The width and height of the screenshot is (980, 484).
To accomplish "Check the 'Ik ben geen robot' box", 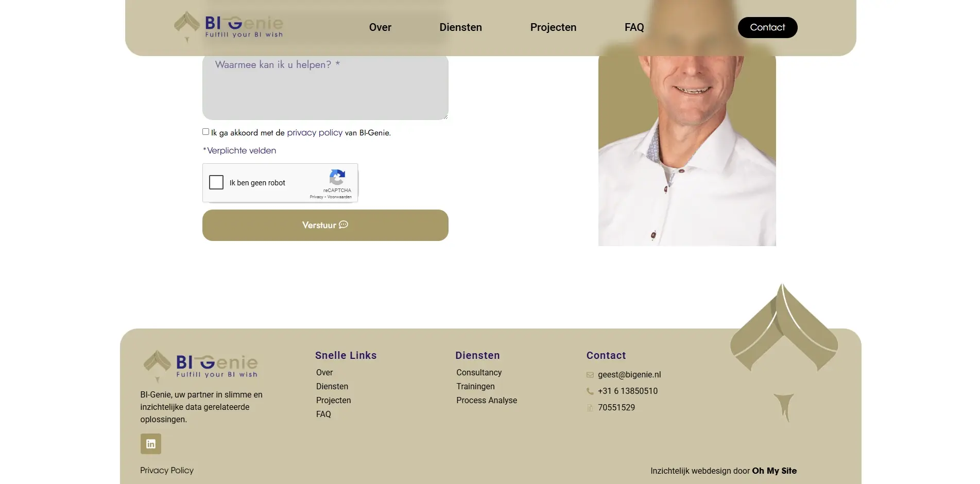I will [216, 182].
